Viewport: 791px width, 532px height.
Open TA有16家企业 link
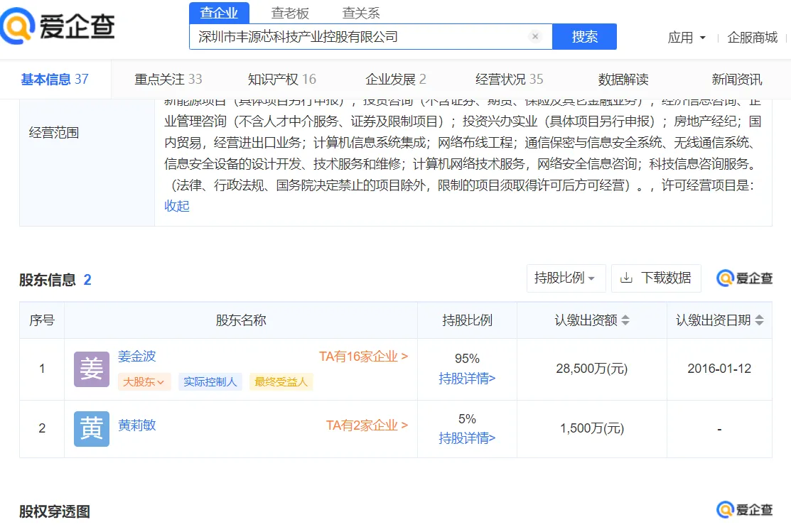coord(363,357)
